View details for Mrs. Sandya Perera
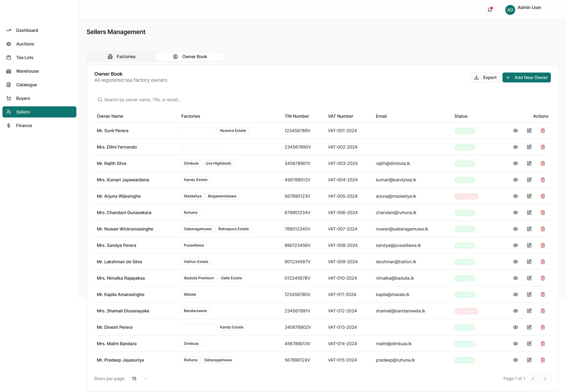 [516, 245]
